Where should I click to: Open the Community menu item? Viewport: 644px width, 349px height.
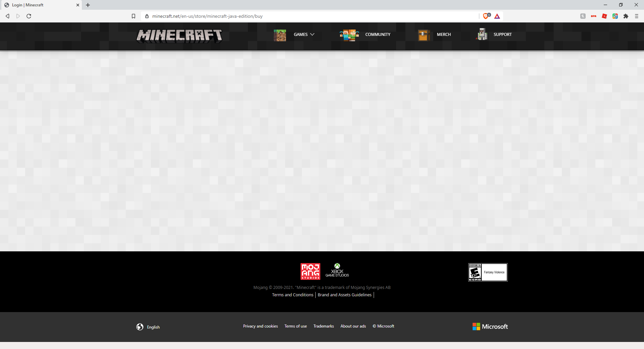378,35
